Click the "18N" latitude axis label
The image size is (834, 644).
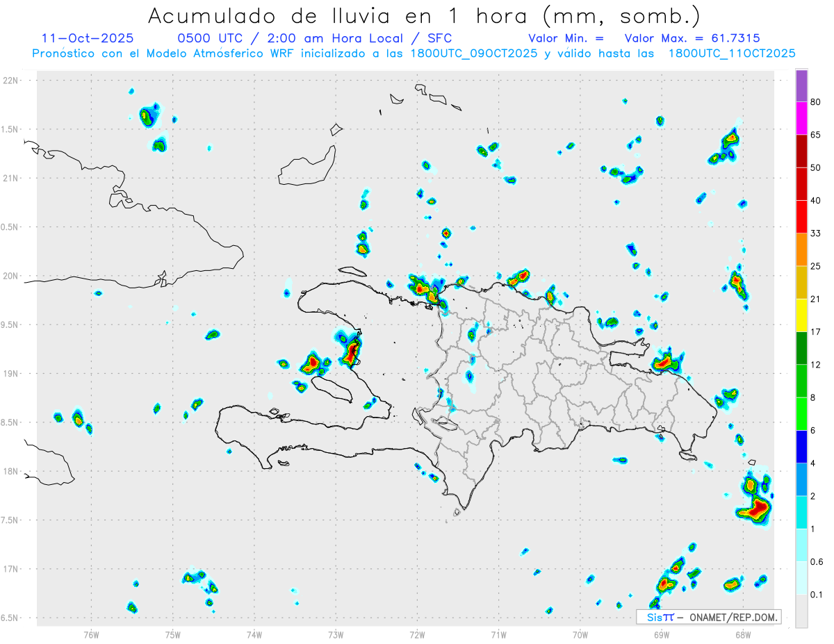(x=10, y=471)
